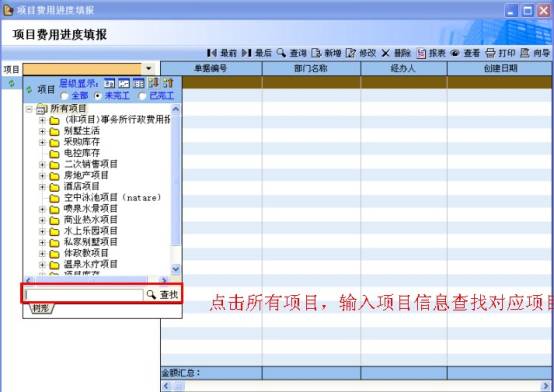Image resolution: width=554 pixels, height=392 pixels.
Task: Select the 所有项目 root tree item
Action: 68,109
